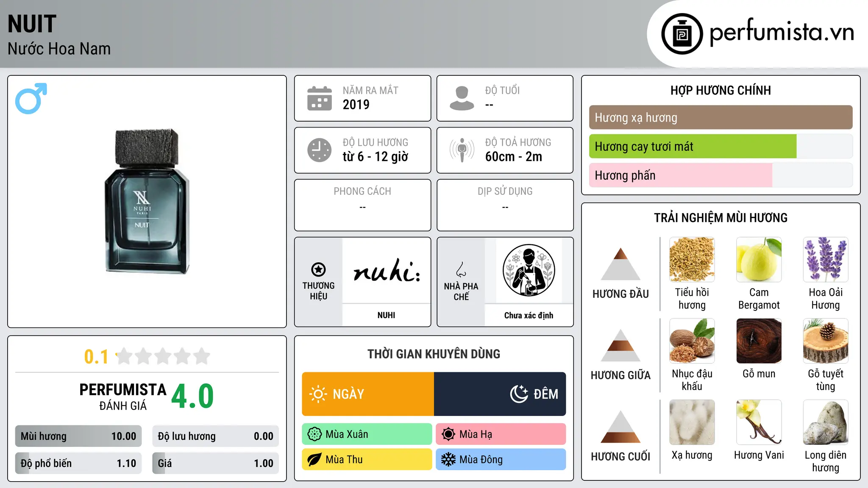This screenshot has height=488, width=868.
Task: Click the moon icon in the Đêm bar
Action: click(519, 394)
